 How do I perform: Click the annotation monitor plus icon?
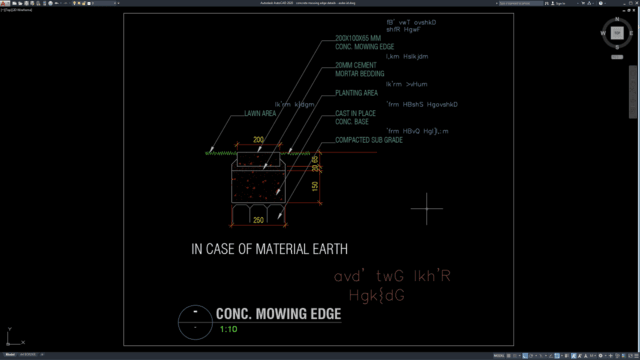pos(611,356)
